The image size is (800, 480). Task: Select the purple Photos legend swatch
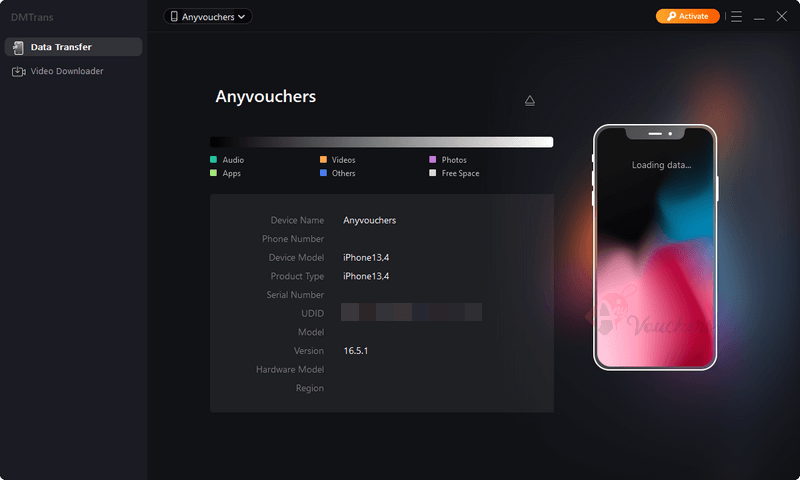pos(433,160)
